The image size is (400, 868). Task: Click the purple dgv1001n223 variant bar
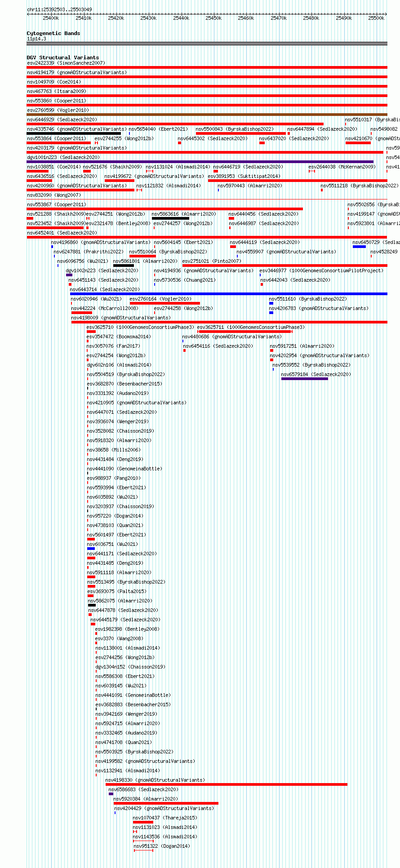pyautogui.click(x=200, y=162)
